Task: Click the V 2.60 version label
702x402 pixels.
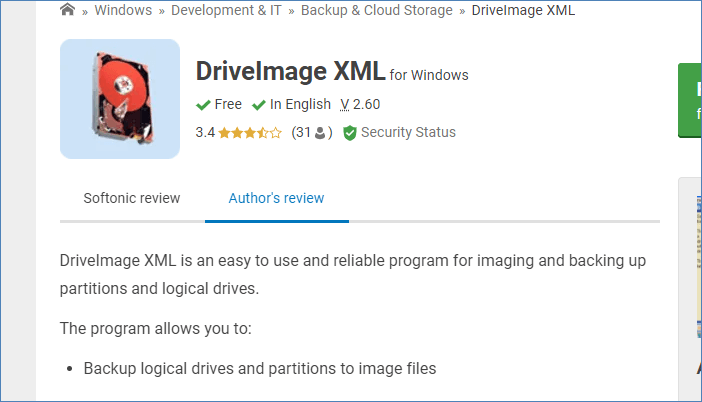Action: pos(360,104)
